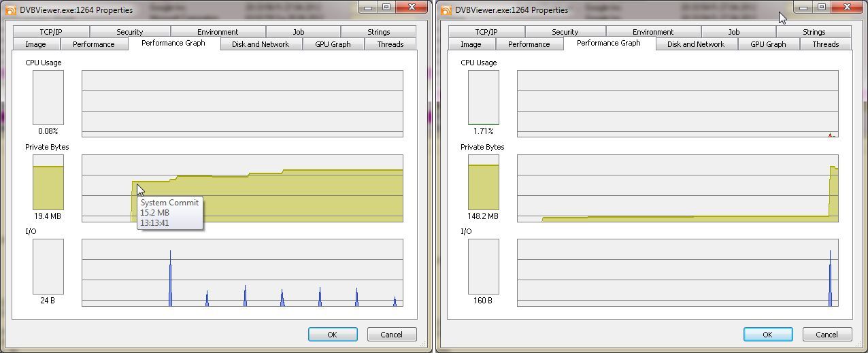
Task: Click I/O history graph in right window
Action: click(678, 272)
